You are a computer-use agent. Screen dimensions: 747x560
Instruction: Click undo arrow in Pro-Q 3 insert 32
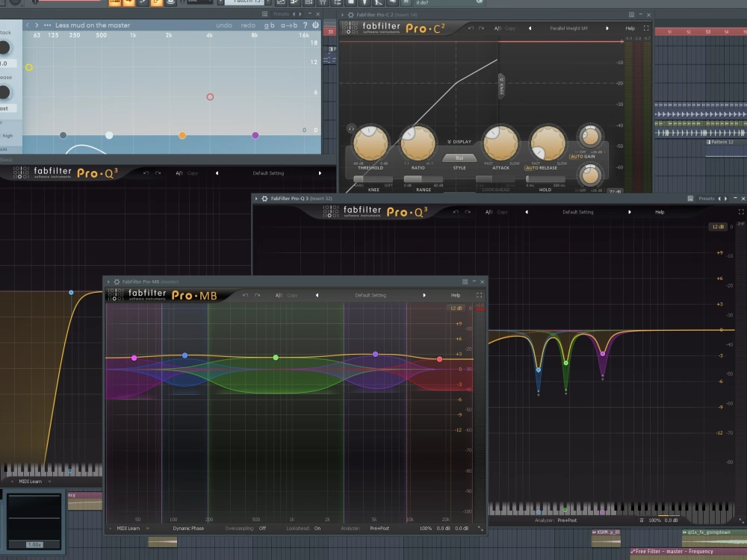(x=456, y=212)
